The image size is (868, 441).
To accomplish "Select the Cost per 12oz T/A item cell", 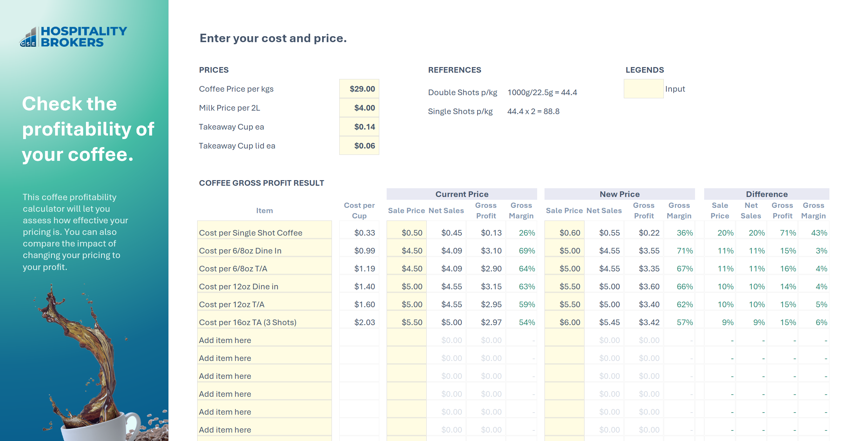I will point(265,302).
